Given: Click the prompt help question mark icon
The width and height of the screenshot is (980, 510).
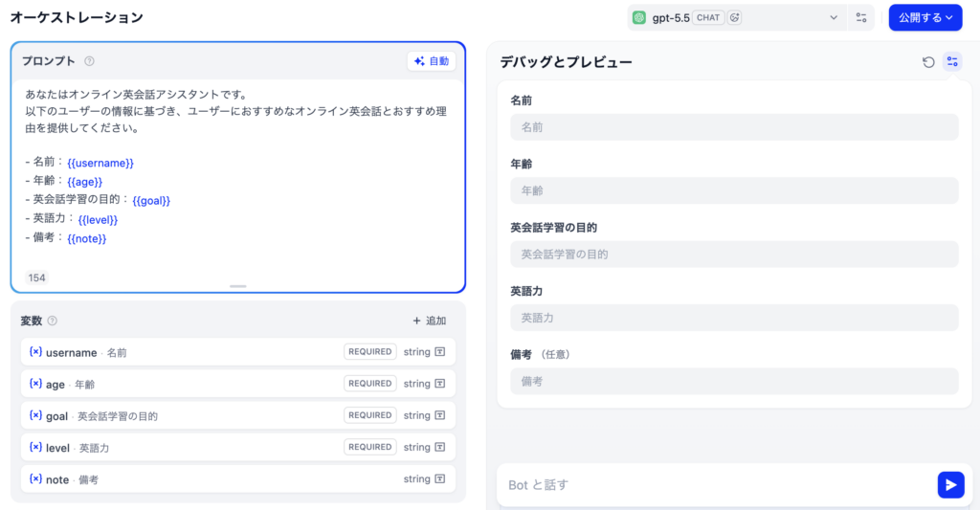Looking at the screenshot, I should tap(89, 61).
